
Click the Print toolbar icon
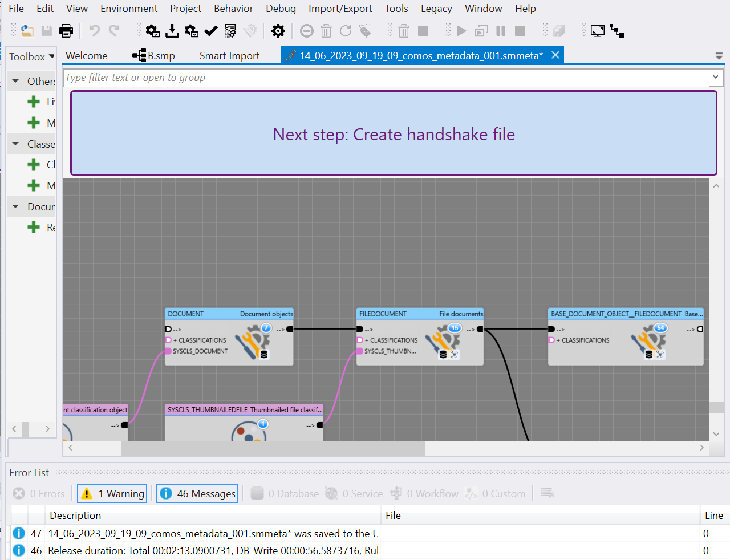tap(66, 31)
